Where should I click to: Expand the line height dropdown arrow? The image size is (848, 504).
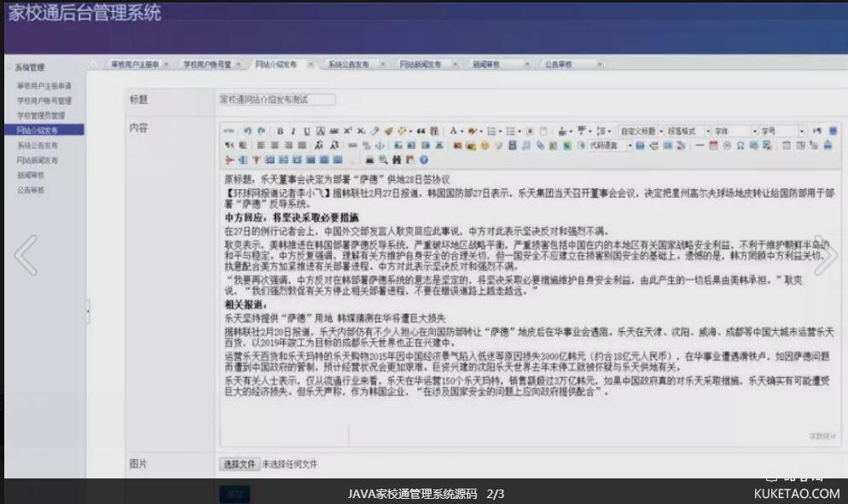pyautogui.click(x=609, y=131)
